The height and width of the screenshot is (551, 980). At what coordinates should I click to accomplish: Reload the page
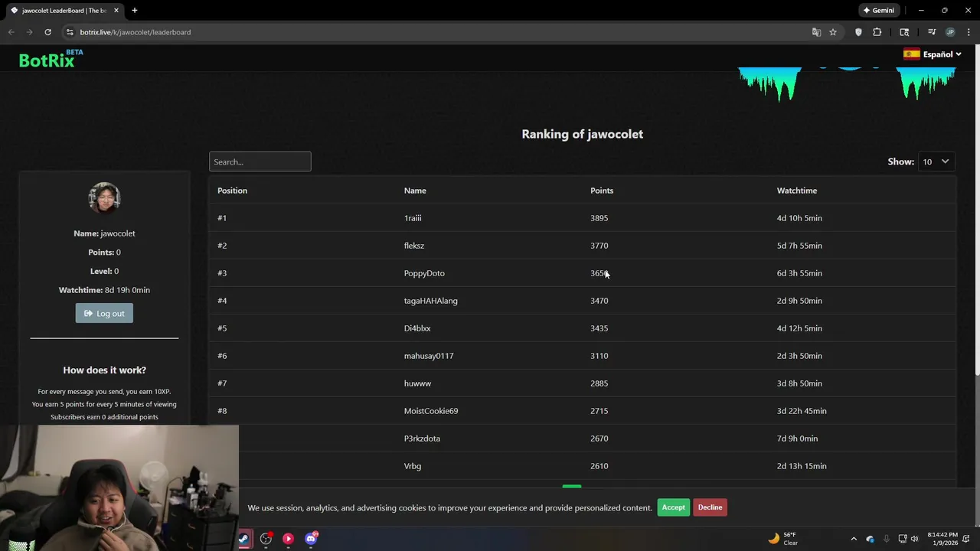(x=47, y=32)
